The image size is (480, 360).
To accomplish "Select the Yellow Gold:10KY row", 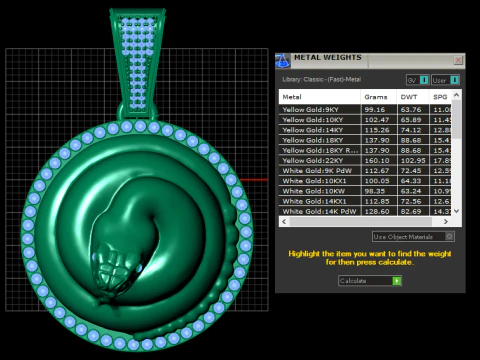I will pos(365,120).
